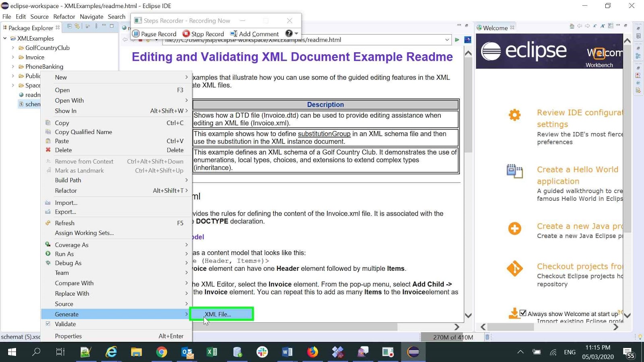Uncheck Always show Welcome at start up
The image size is (644, 362).
pos(522,313)
